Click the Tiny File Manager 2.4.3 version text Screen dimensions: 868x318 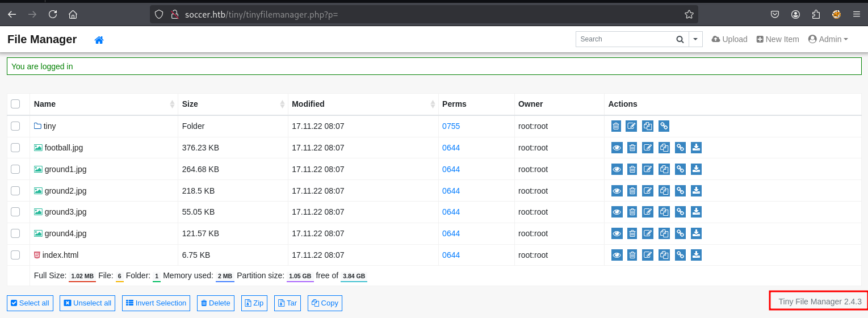[x=820, y=302]
